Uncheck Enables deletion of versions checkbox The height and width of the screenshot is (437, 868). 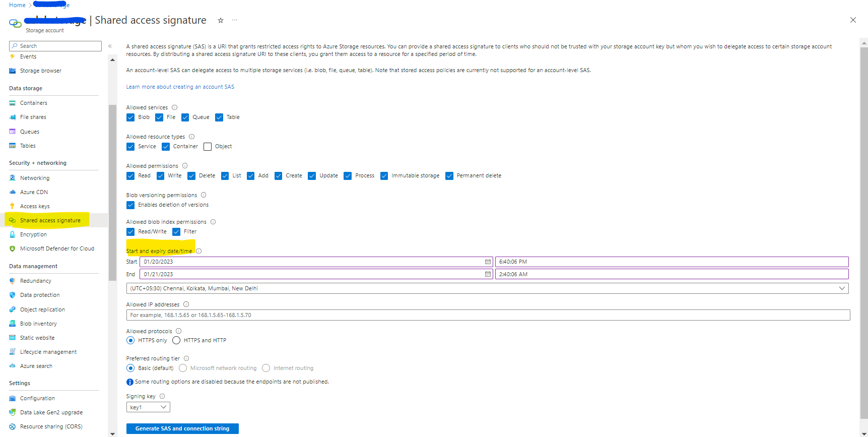click(130, 205)
